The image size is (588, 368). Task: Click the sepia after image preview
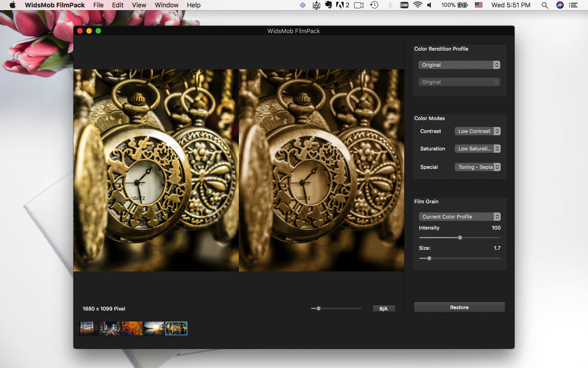coord(322,170)
